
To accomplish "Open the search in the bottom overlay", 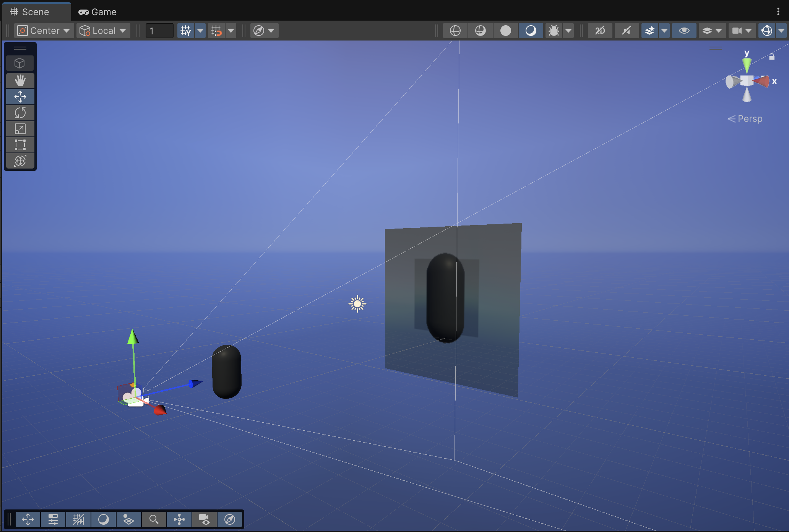I will (154, 519).
